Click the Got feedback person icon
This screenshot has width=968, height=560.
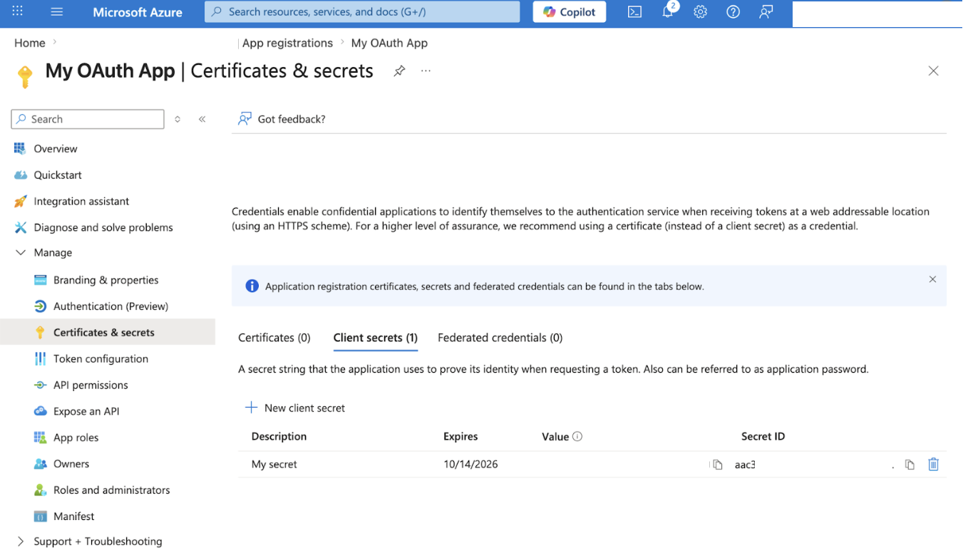[244, 119]
